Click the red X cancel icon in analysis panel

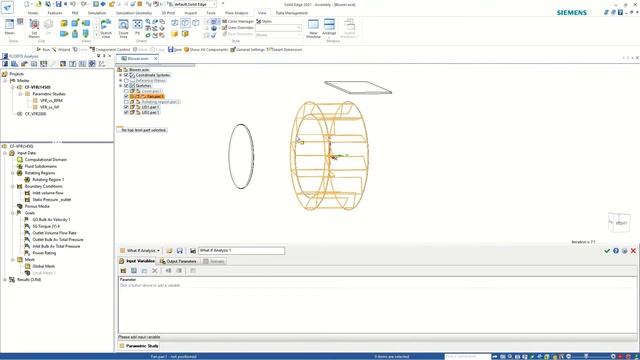tap(633, 251)
